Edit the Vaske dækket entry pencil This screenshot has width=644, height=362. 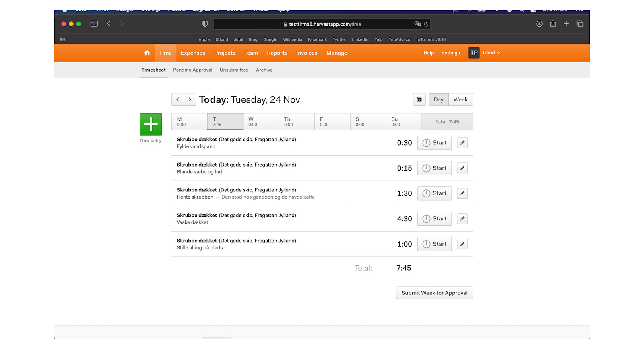point(462,219)
